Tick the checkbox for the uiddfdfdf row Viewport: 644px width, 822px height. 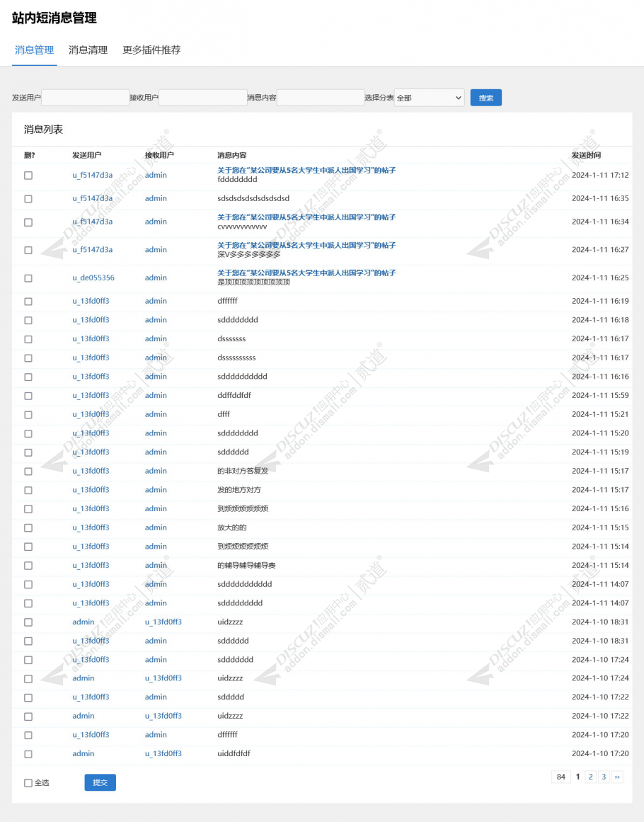pos(28,754)
